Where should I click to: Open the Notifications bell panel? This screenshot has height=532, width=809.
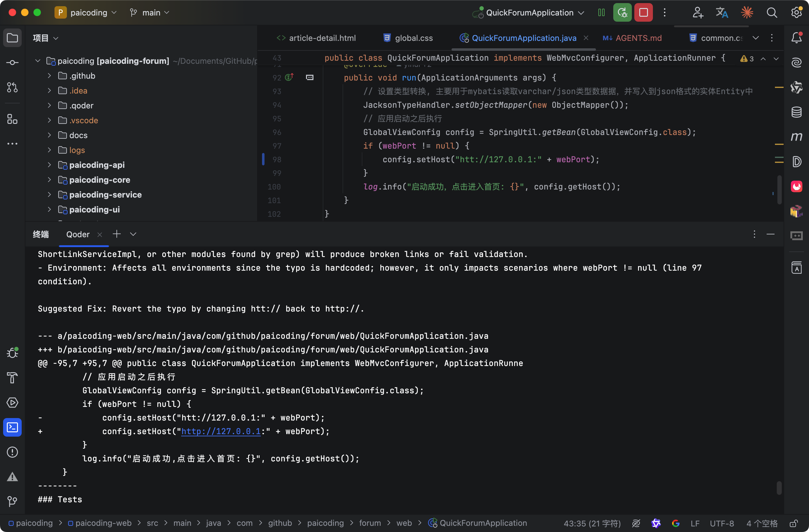click(x=796, y=38)
